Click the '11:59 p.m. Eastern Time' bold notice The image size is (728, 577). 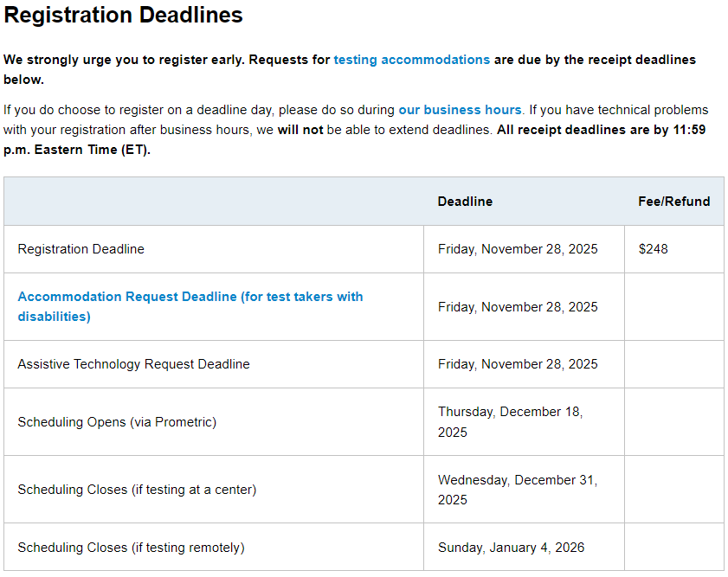coord(78,150)
